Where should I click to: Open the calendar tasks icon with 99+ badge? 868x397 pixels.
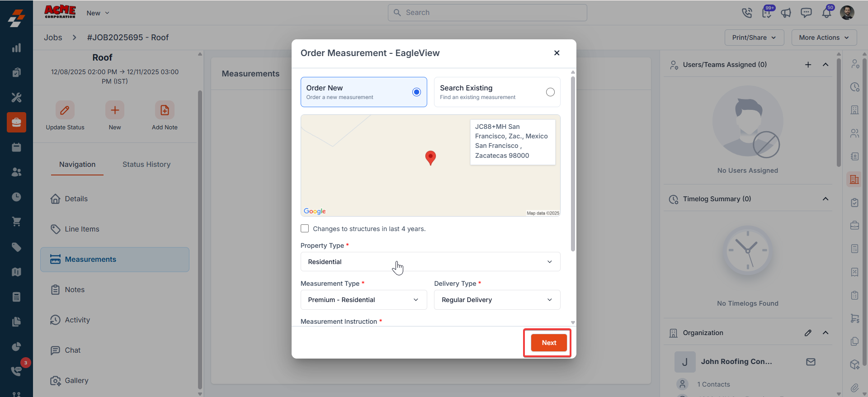[767, 12]
